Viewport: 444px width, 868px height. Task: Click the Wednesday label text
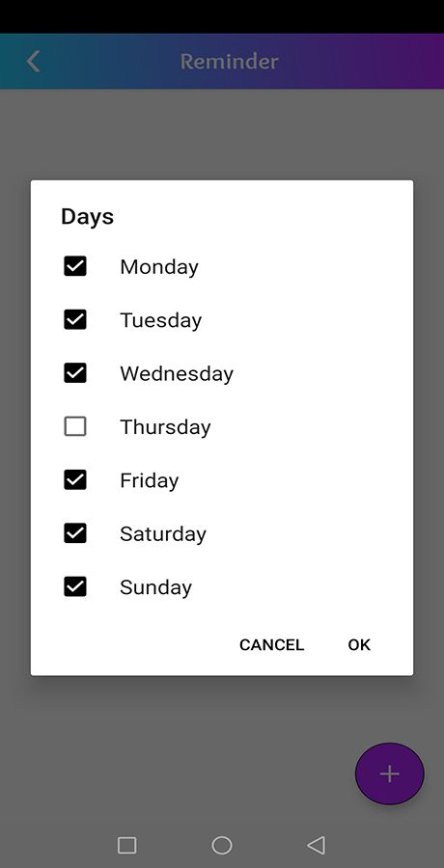click(x=177, y=373)
